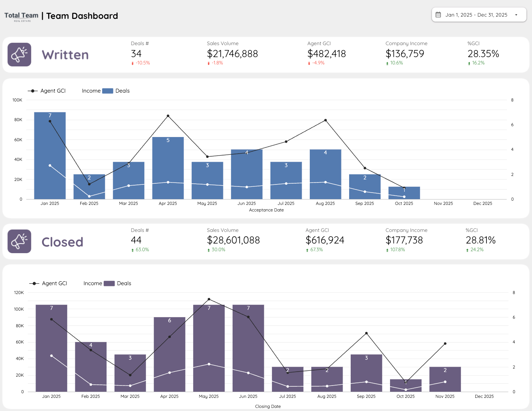Expand the dropdown arrow in the date selector
The height and width of the screenshot is (411, 532).
click(x=515, y=14)
